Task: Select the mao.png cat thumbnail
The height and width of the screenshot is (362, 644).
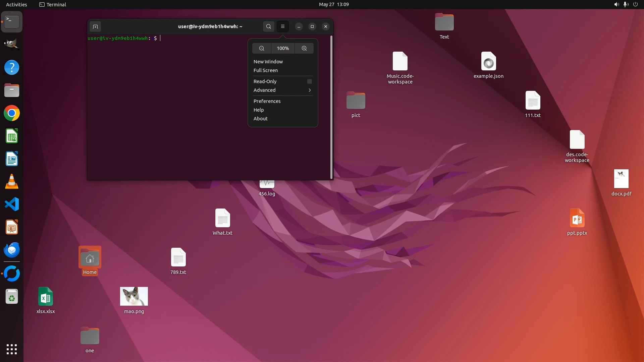Action: (x=134, y=296)
